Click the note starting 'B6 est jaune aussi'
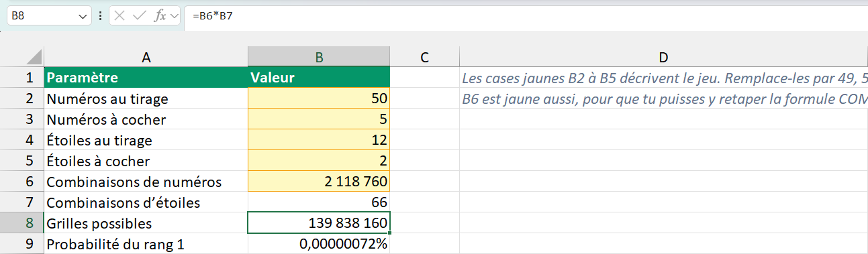 pyautogui.click(x=663, y=99)
